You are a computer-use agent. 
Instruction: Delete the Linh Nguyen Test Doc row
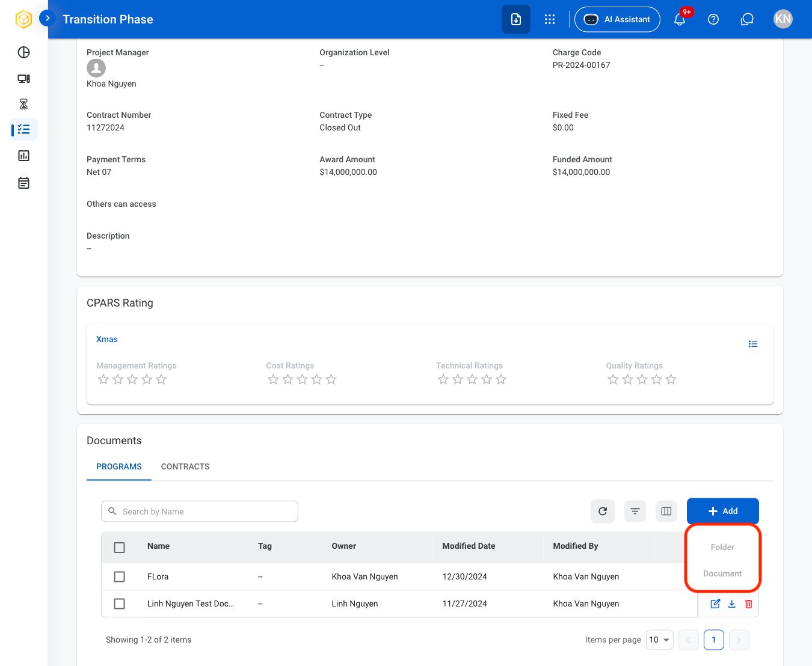pyautogui.click(x=749, y=604)
